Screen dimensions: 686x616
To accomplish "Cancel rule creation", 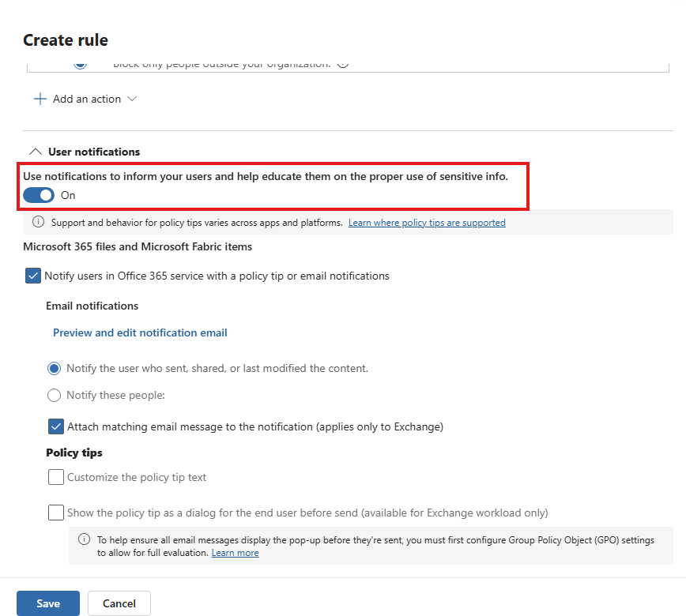I will pos(119,603).
